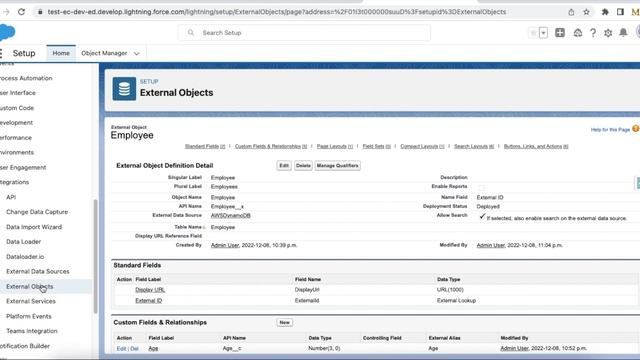
Task: Click the browser URL address bar
Action: pos(277,12)
